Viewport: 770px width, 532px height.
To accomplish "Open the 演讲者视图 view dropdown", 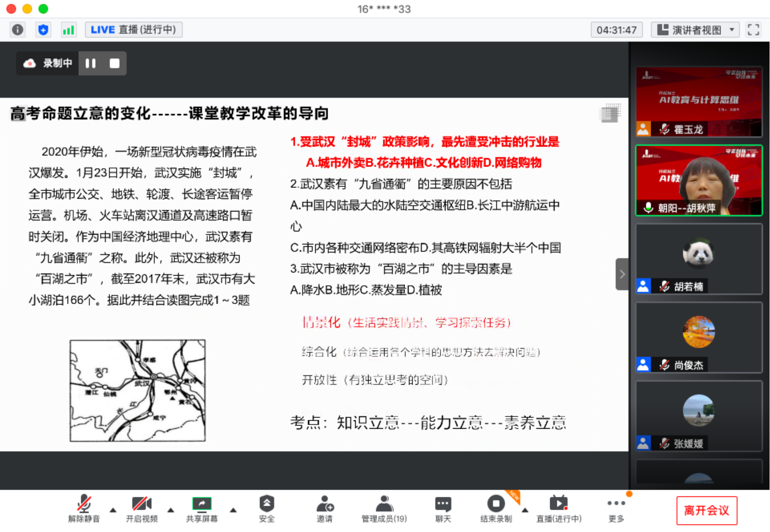I will click(695, 30).
